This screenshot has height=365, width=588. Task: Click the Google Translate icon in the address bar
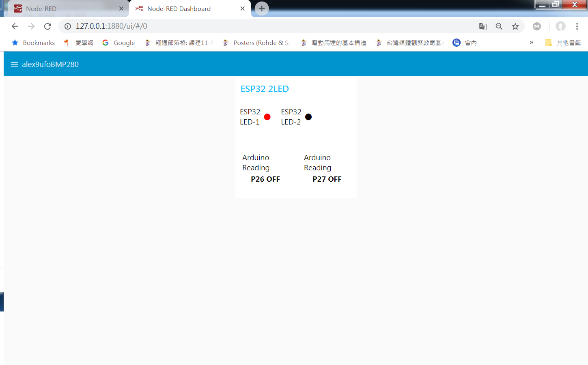[x=482, y=26]
